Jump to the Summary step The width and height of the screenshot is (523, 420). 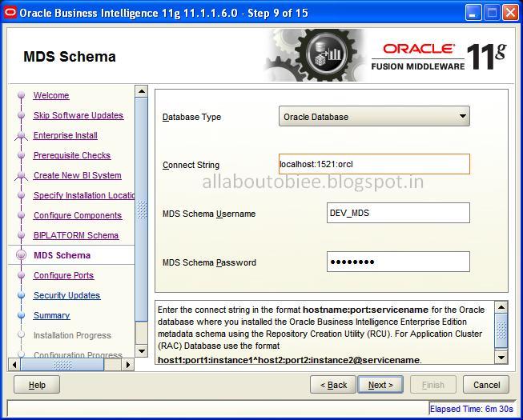pyautogui.click(x=52, y=315)
